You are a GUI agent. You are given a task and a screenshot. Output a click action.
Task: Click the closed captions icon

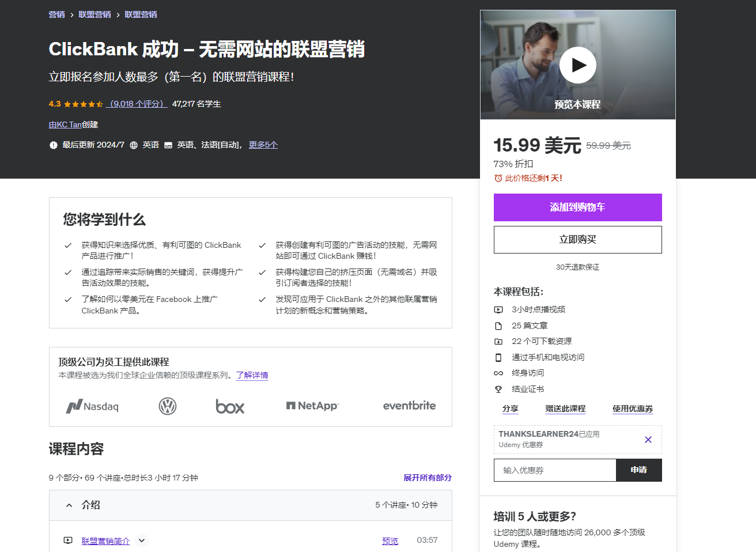click(168, 145)
